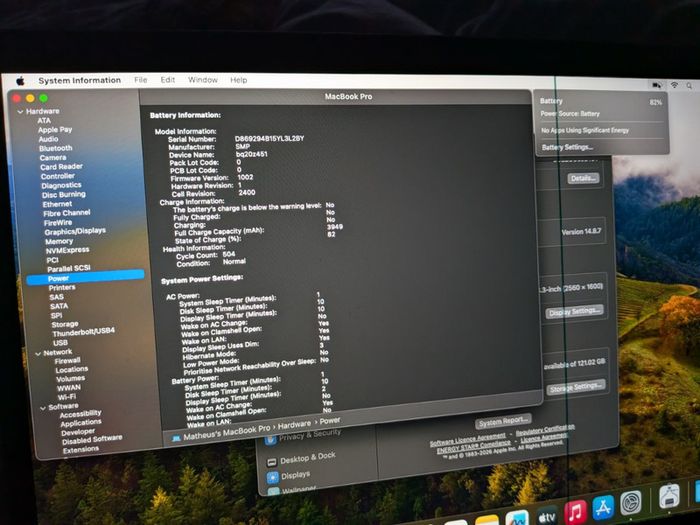
Task: Select Firewall under Network
Action: (67, 361)
